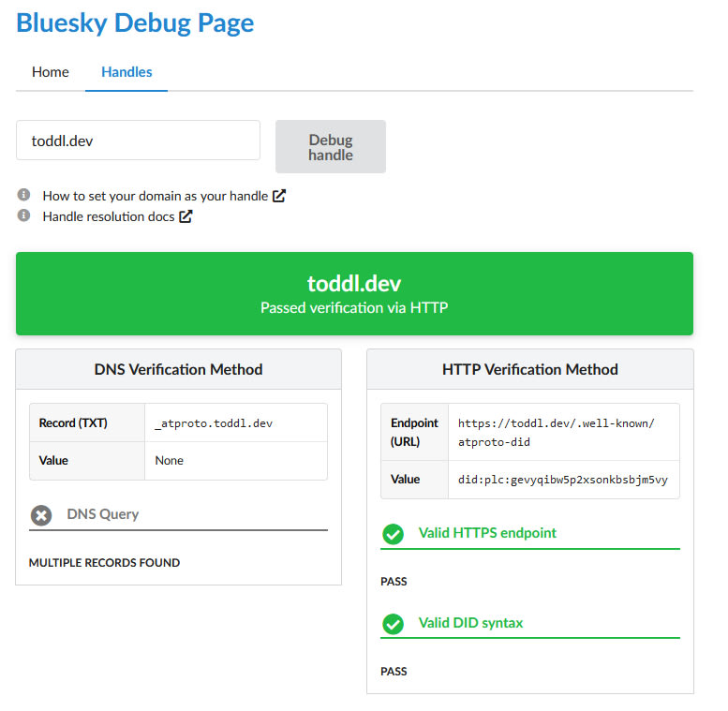Switch to the Home tab

tap(51, 72)
